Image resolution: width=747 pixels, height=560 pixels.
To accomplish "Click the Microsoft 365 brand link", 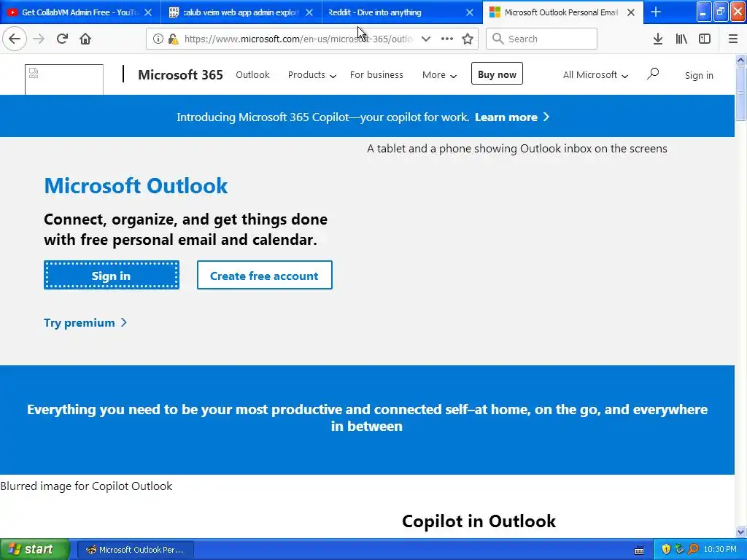I will click(x=181, y=75).
